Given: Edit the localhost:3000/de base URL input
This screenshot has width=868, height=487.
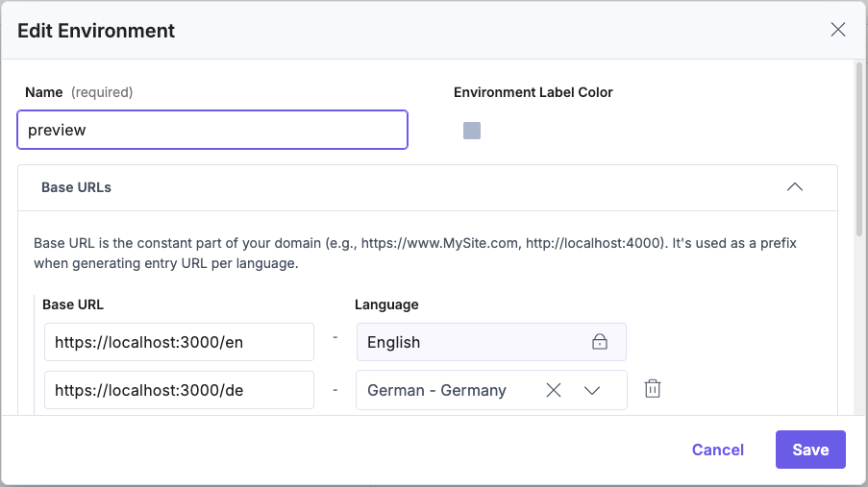Looking at the screenshot, I should click(179, 390).
